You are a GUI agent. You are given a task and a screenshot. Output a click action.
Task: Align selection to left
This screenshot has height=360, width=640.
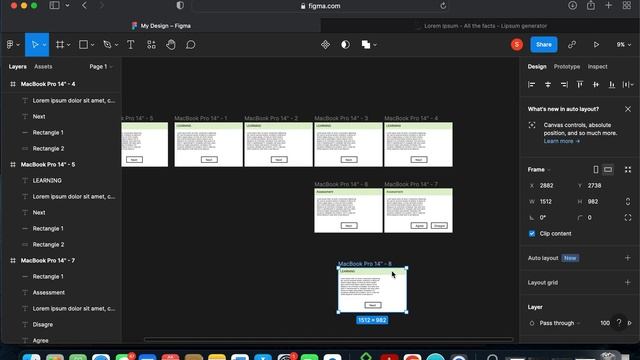pos(531,84)
